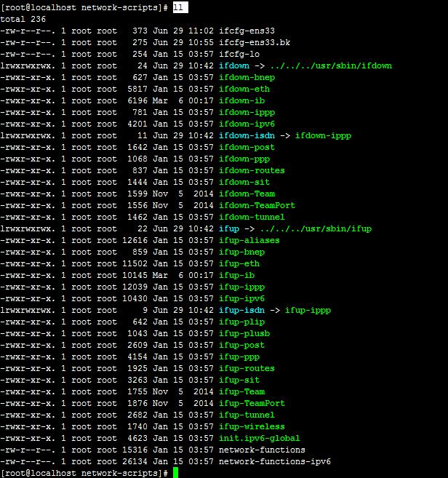Select the ifup-ipv6 filename
The height and width of the screenshot is (478, 448).
pyautogui.click(x=241, y=298)
